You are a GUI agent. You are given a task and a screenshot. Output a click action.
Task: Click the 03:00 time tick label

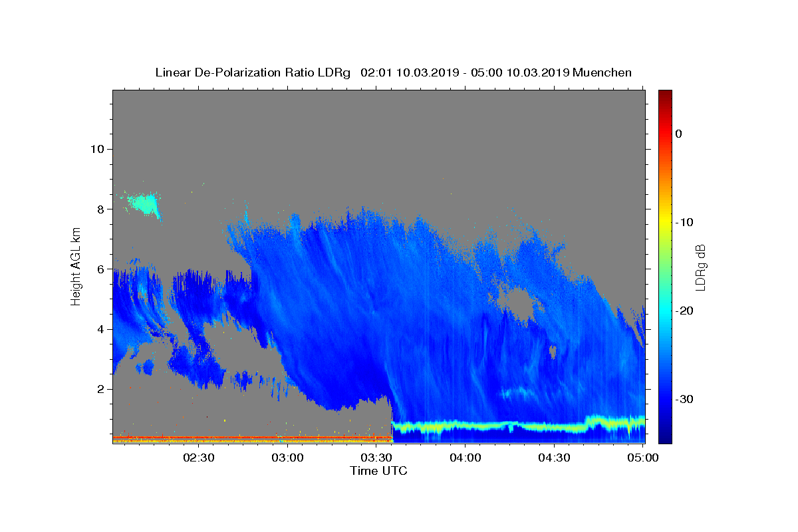point(288,458)
